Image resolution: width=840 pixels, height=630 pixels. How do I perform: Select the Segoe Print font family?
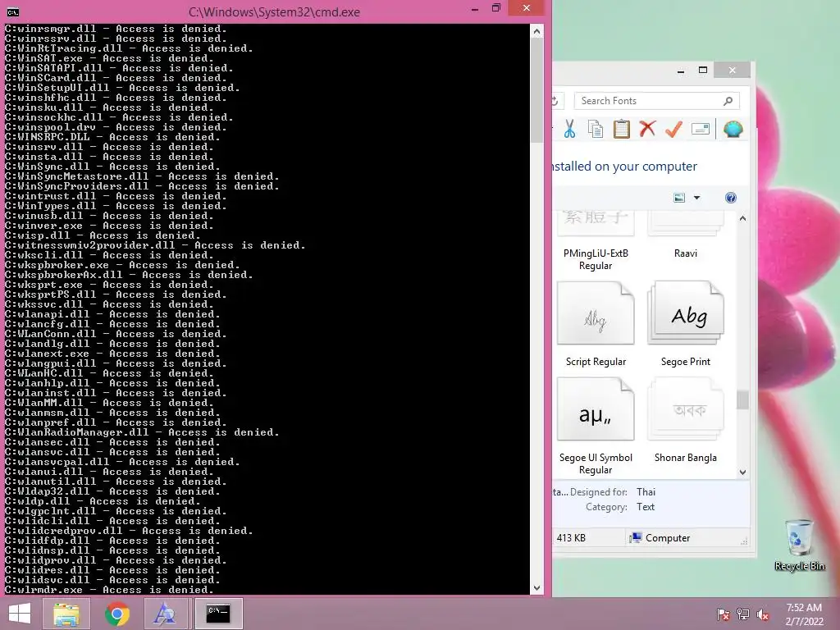click(x=686, y=325)
